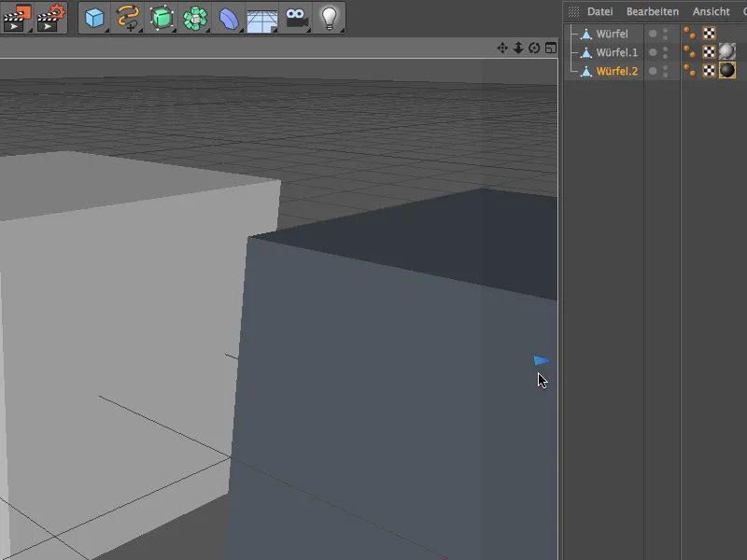Open the Datei menu

(599, 11)
